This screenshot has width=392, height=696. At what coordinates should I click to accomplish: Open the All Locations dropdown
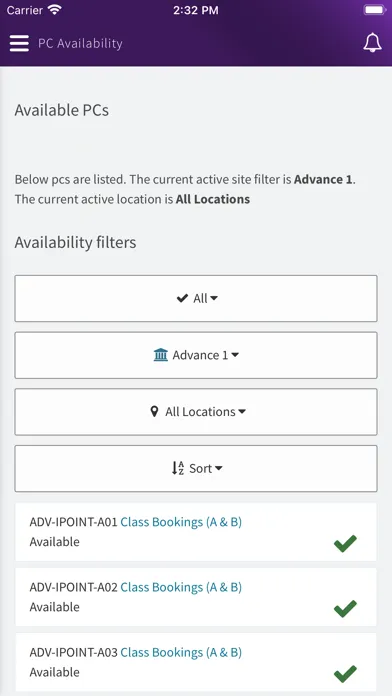[x=196, y=412]
